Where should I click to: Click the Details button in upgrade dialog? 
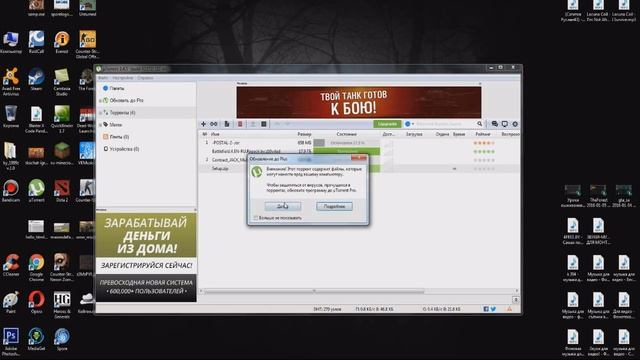[x=334, y=207]
